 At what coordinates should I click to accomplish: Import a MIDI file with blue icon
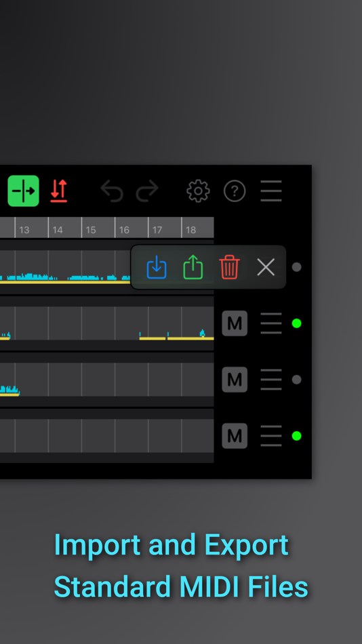(157, 267)
